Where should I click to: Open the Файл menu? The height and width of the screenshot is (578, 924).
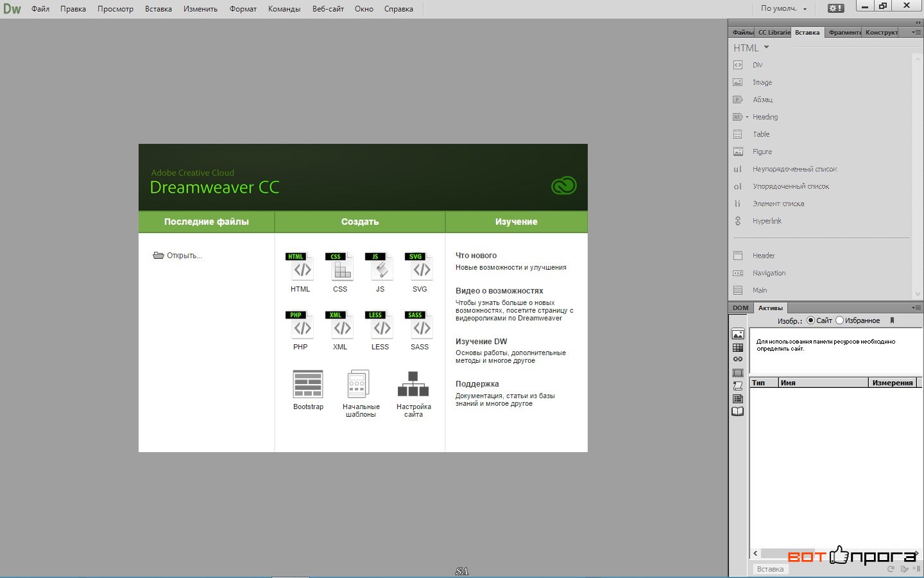(x=40, y=9)
